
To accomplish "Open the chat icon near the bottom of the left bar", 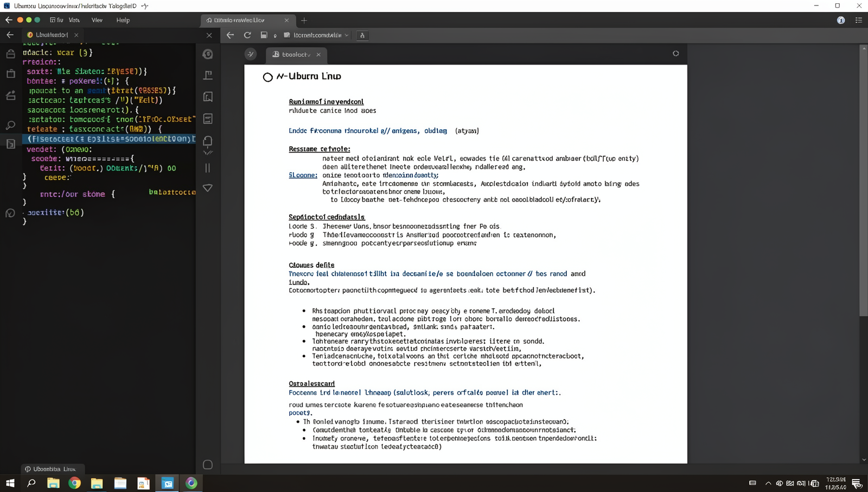I will pos(10,213).
